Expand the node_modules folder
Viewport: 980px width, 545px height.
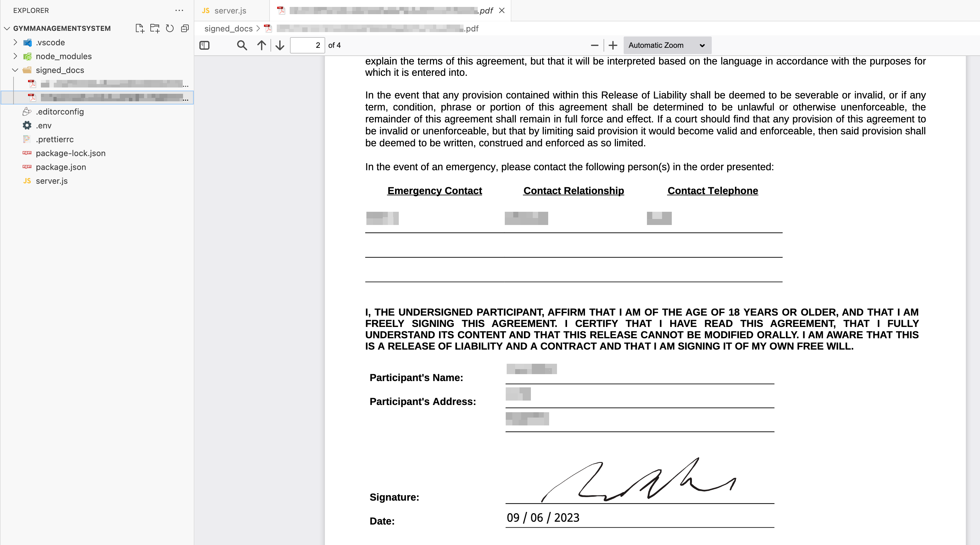coord(15,56)
